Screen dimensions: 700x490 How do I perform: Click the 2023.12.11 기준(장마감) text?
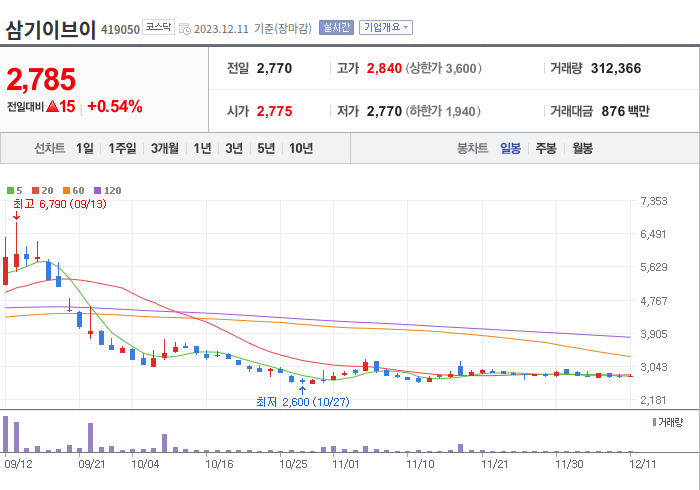coord(253,29)
